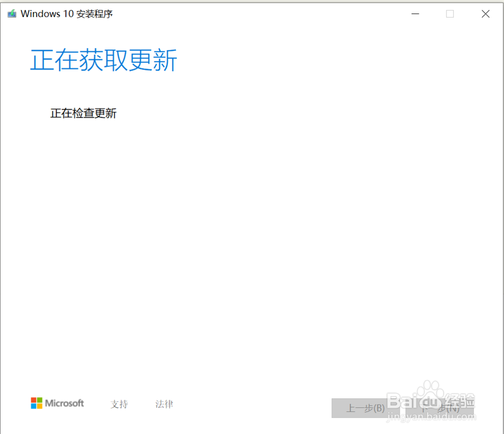Viewport: 504px width, 434px height.
Task: Click the 正在获取更新 heading
Action: 103,59
